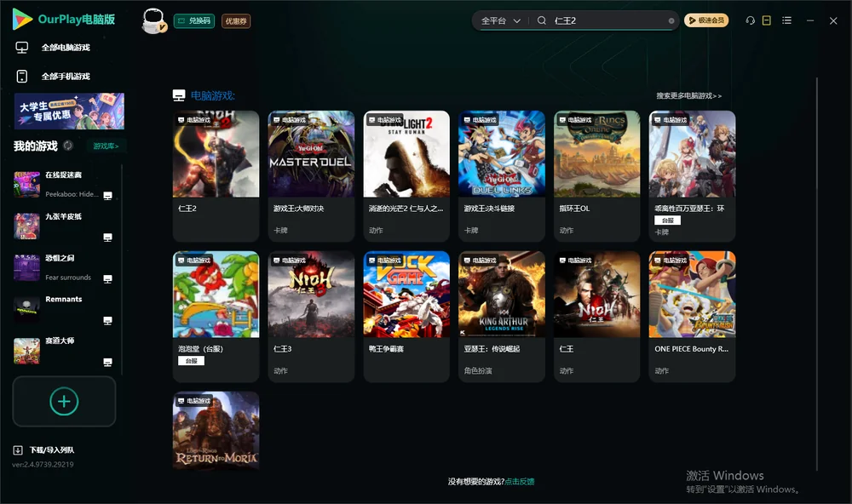Follow the 搜索更多电脑游戏 link
852x504 pixels.
(689, 95)
